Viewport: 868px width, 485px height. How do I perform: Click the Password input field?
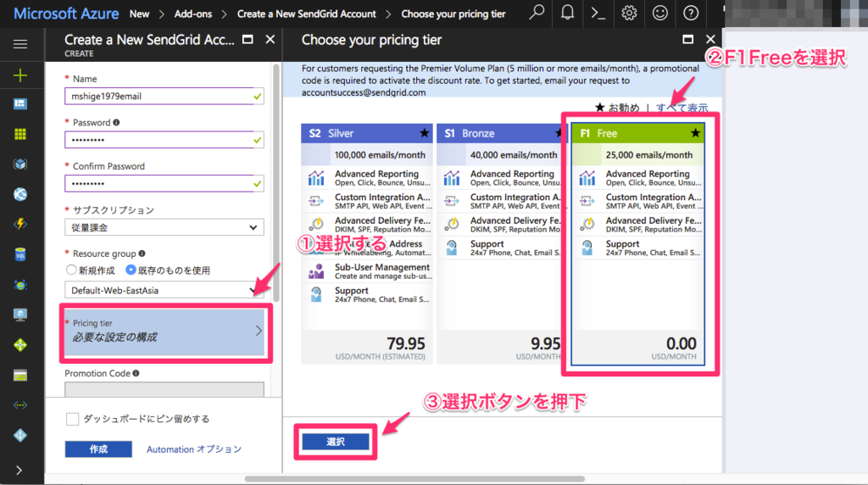point(164,140)
